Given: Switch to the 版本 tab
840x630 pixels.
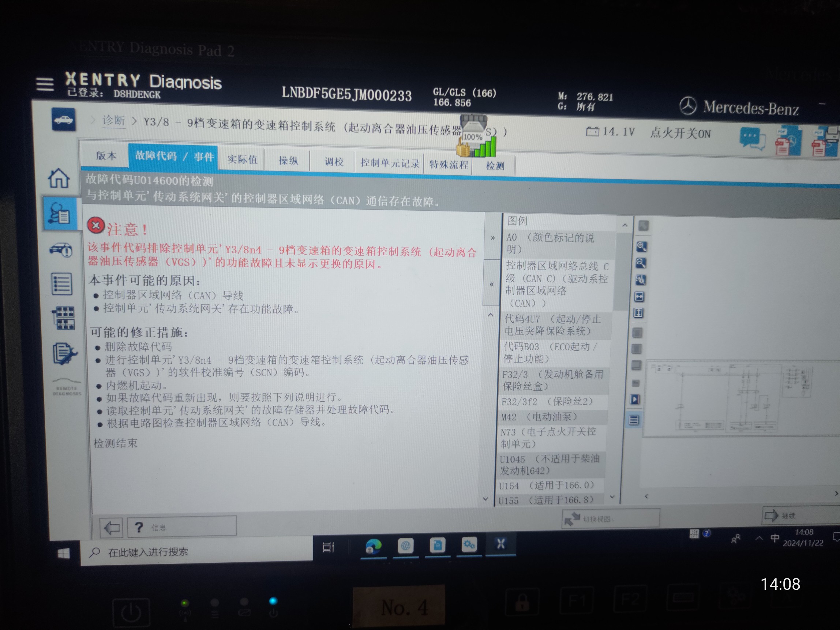Looking at the screenshot, I should [x=106, y=156].
